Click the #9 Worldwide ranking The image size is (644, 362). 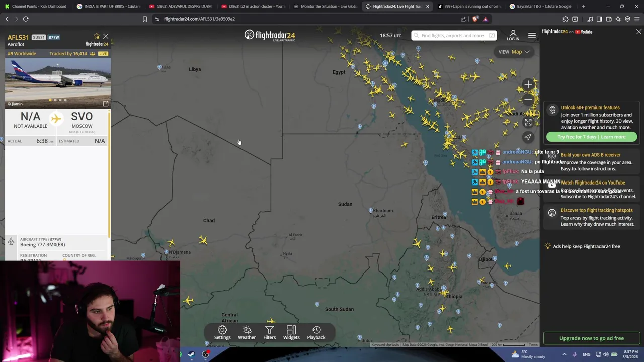click(x=22, y=53)
